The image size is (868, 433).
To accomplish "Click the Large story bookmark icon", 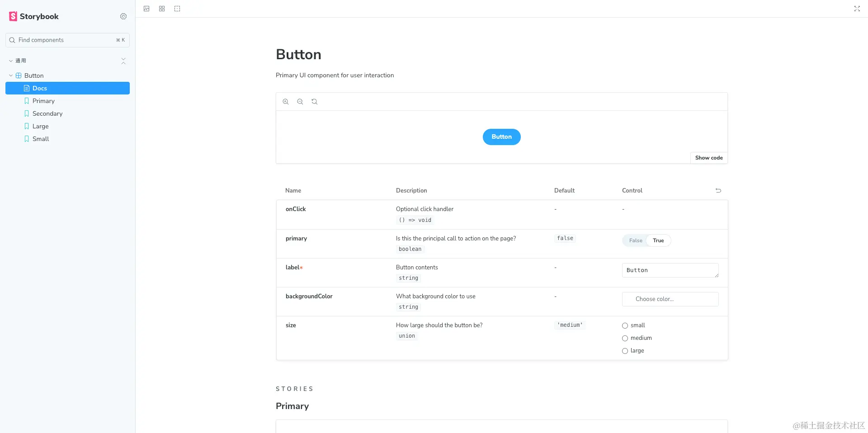I will coord(27,126).
